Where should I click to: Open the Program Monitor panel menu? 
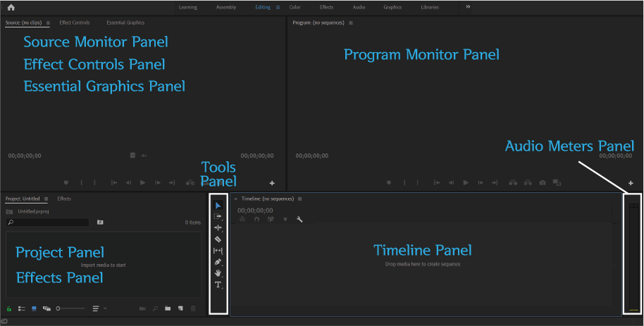351,23
